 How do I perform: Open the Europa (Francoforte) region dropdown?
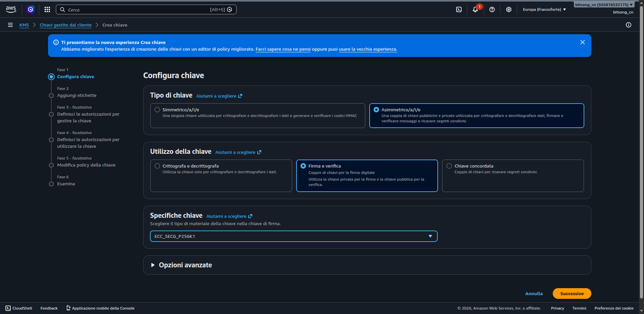click(x=544, y=9)
